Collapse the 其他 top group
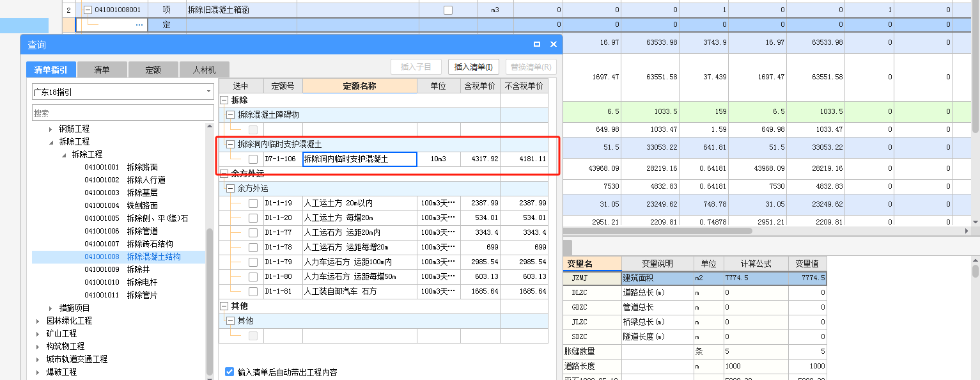Image resolution: width=980 pixels, height=380 pixels. point(224,306)
